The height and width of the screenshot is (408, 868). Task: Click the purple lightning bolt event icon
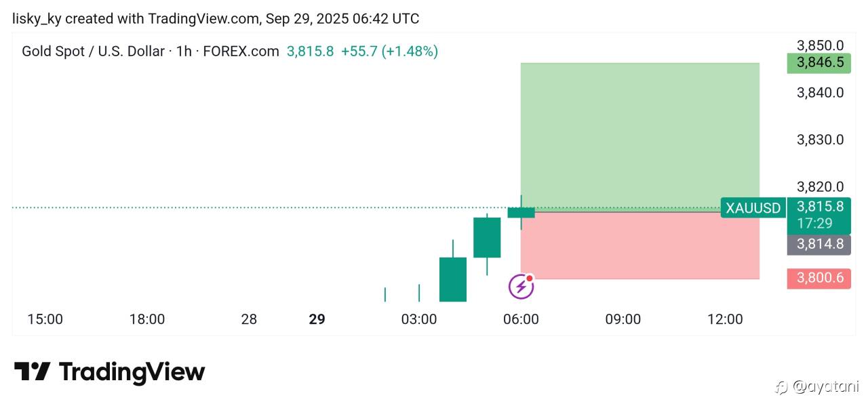tap(521, 287)
